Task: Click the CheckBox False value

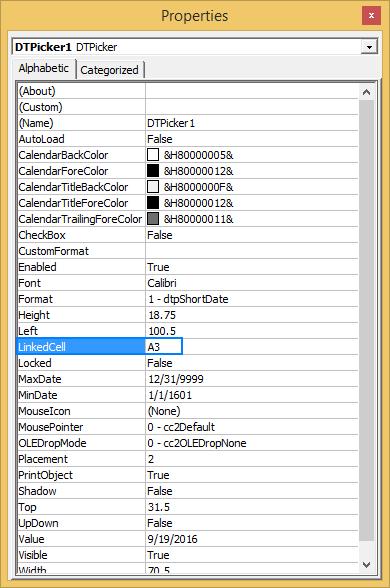Action: [x=160, y=235]
